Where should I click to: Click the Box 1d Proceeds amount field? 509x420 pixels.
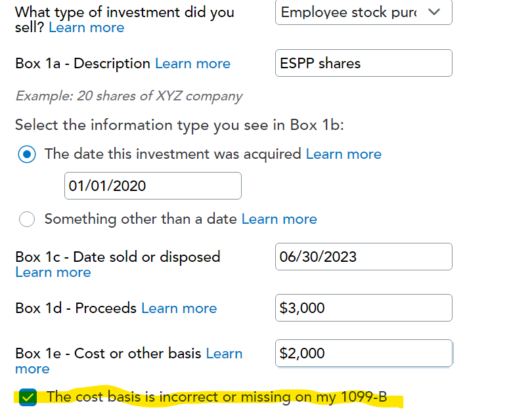[363, 308]
